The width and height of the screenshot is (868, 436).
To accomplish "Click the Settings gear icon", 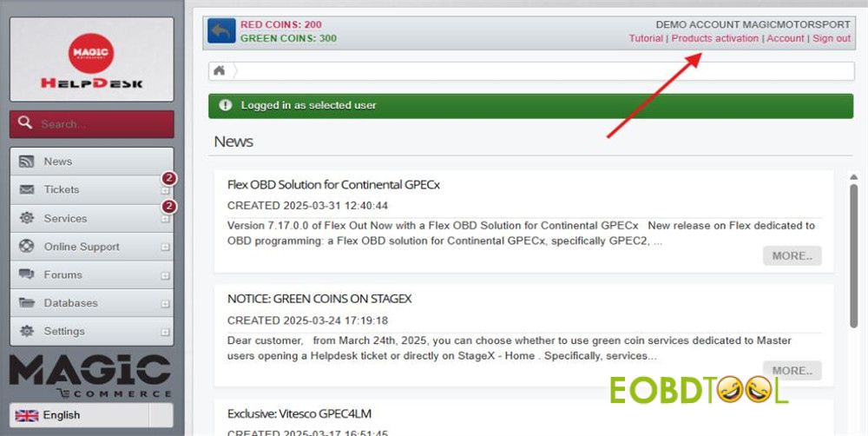I will click(x=27, y=331).
